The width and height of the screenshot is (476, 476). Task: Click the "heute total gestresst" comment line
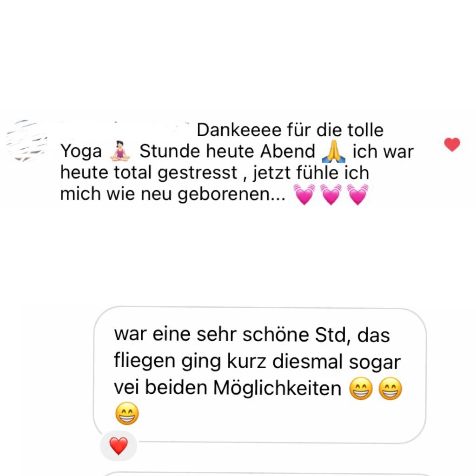click(x=148, y=172)
